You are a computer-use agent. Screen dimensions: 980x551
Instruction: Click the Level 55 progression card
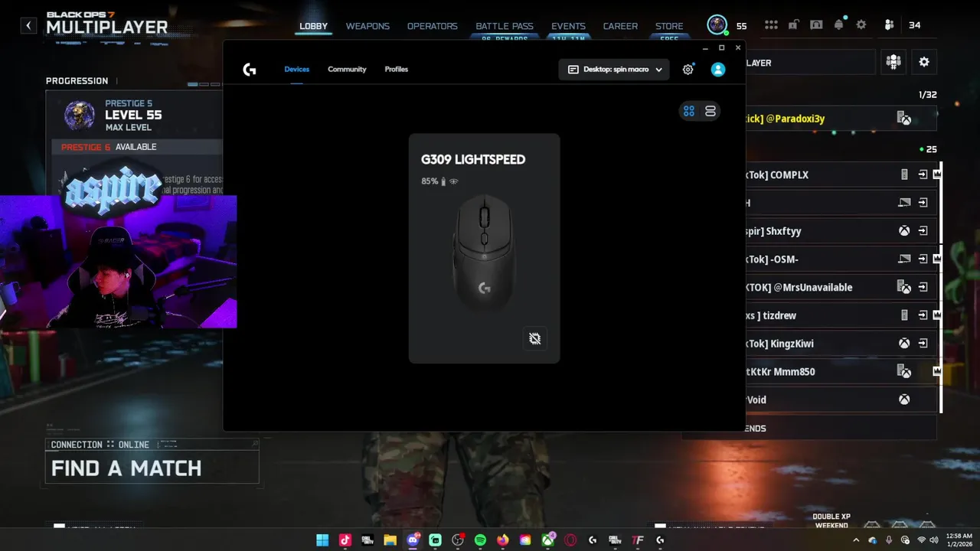135,115
